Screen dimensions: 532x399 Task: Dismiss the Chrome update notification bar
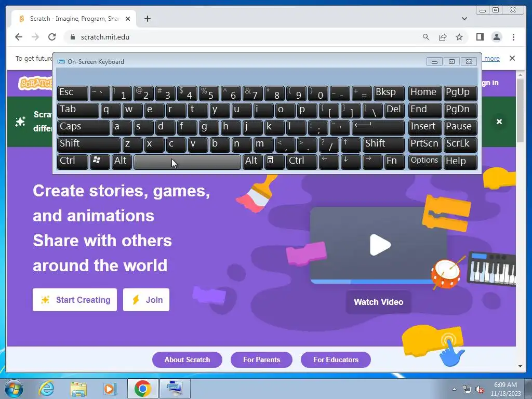tap(512, 58)
